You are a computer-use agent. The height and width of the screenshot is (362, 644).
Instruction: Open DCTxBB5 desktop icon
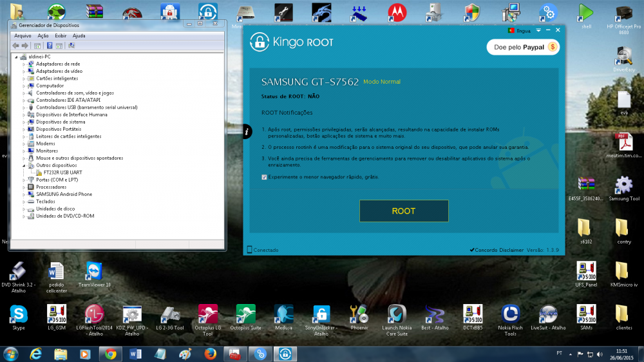(473, 318)
